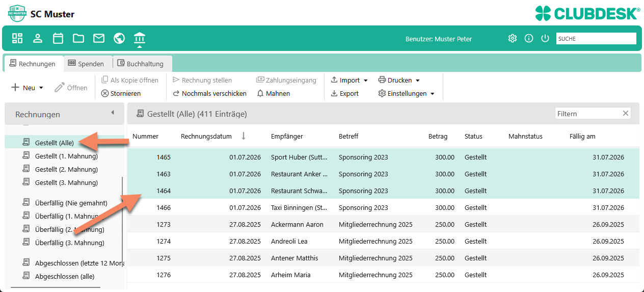Select invoice row 1276 Arheim Maria
This screenshot has width=644, height=292.
(x=383, y=275)
